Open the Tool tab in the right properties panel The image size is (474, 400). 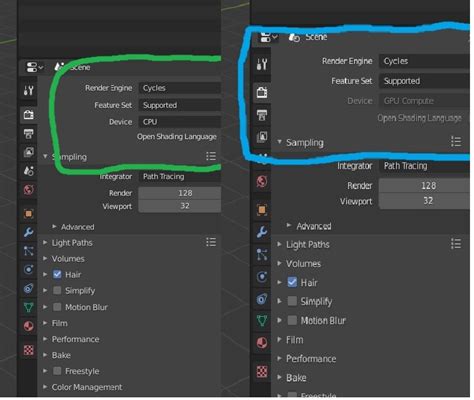[262, 64]
